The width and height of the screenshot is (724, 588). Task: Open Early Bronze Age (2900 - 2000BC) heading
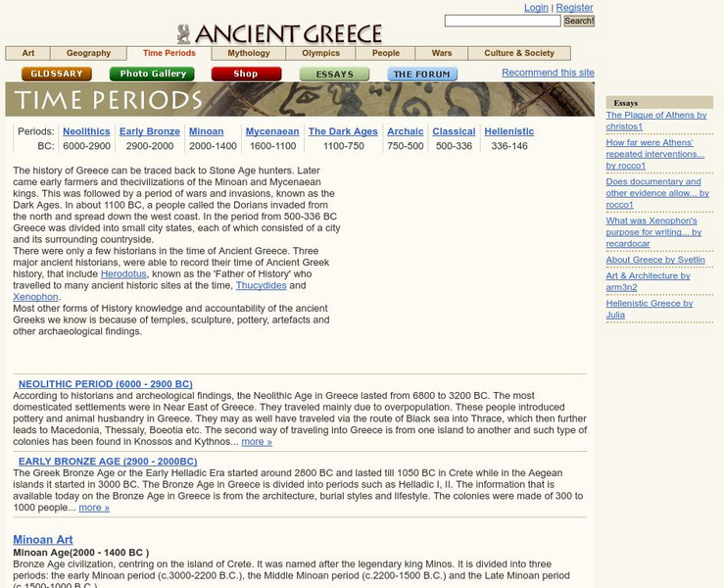coord(108,462)
